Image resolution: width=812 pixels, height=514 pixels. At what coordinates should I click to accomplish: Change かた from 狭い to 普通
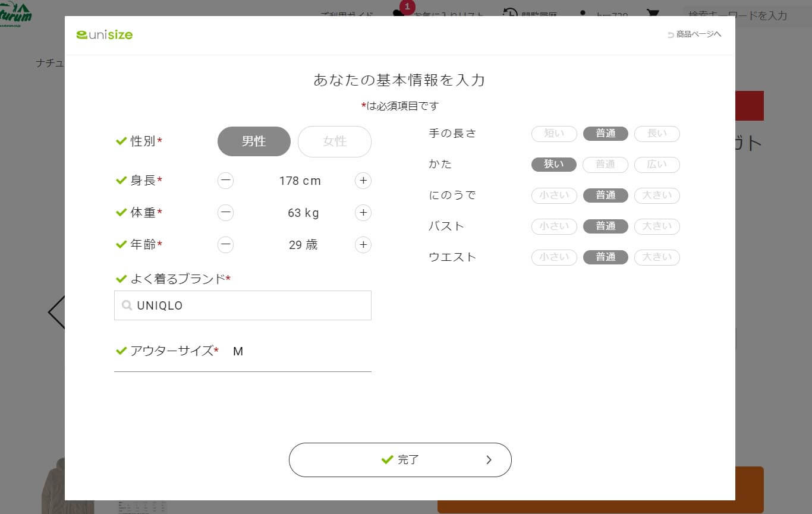tap(605, 165)
